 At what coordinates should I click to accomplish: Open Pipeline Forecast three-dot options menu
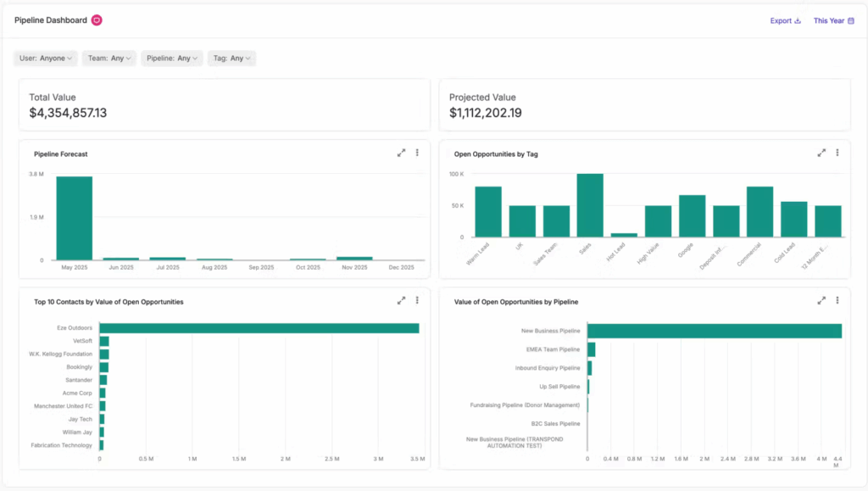(x=417, y=153)
